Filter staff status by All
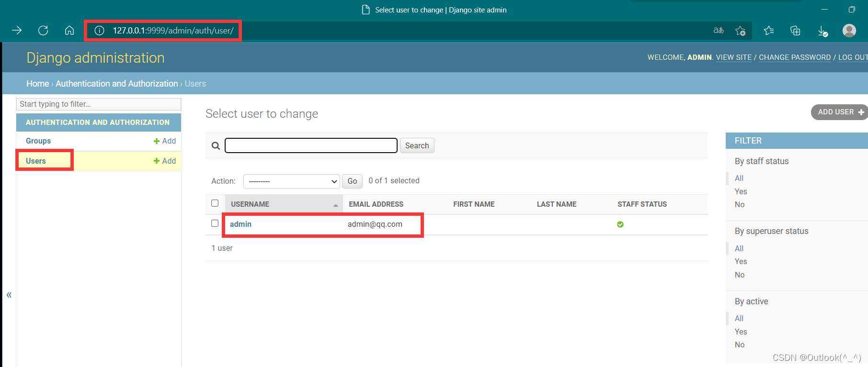This screenshot has height=367, width=868. (739, 178)
